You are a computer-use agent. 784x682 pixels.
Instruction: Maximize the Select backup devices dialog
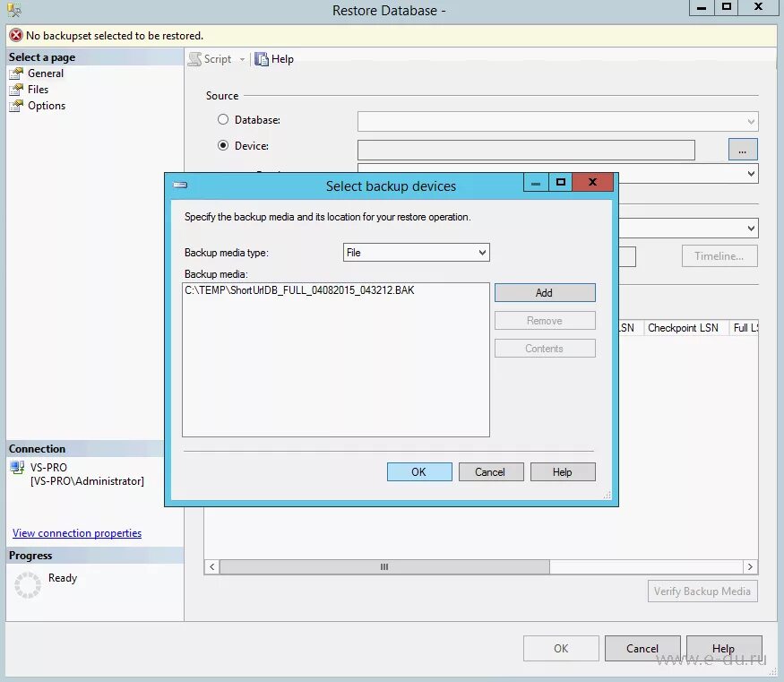click(x=561, y=183)
